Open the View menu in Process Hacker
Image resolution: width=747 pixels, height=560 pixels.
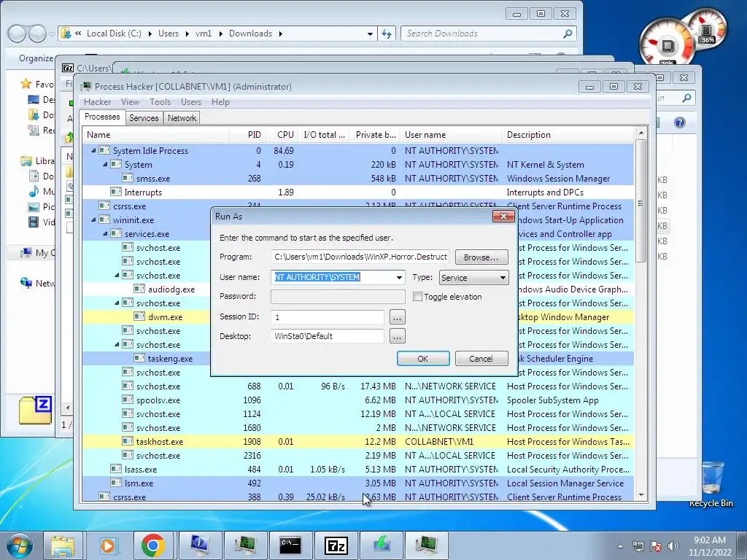click(130, 102)
